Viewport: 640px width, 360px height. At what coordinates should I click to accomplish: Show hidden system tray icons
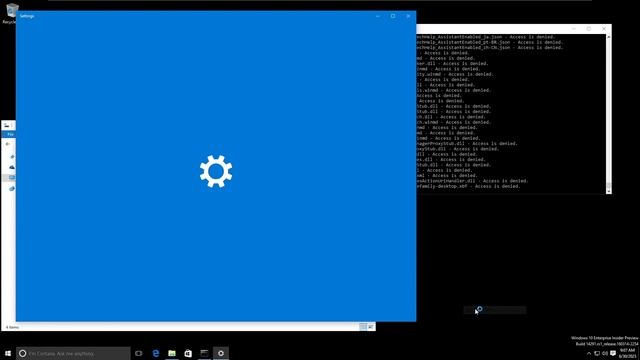[x=589, y=353]
